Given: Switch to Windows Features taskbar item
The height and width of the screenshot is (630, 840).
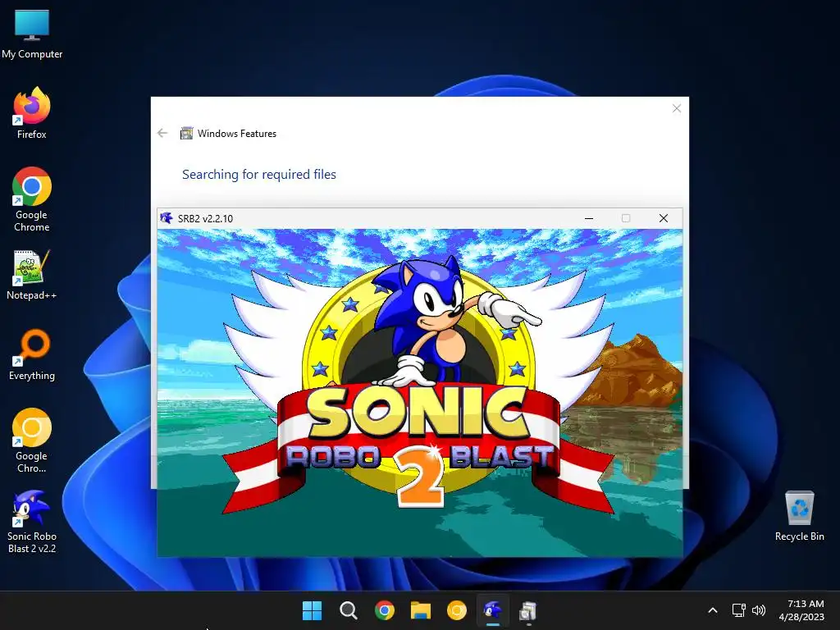Looking at the screenshot, I should point(528,610).
